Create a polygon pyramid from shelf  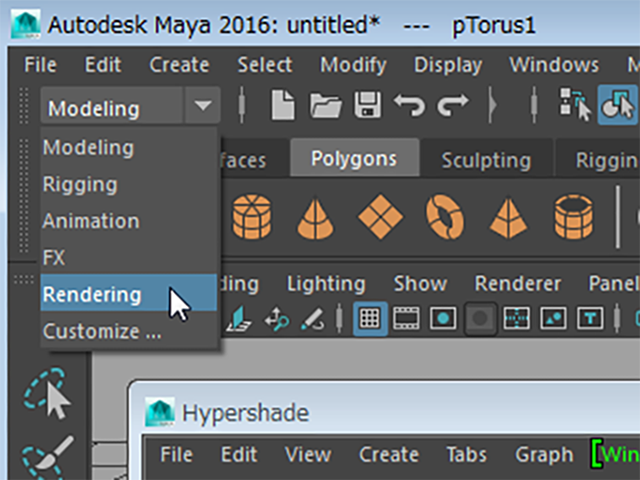pos(508,218)
